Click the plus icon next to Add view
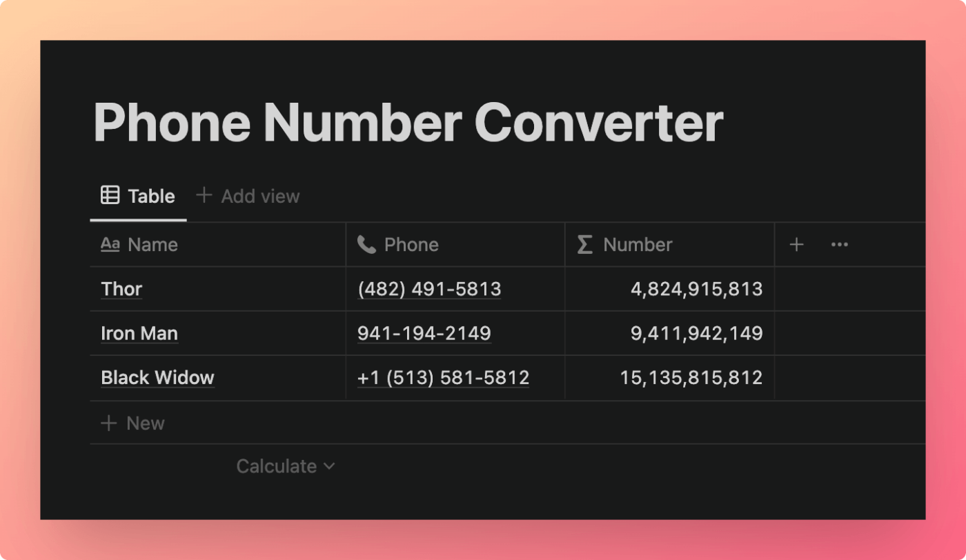This screenshot has height=560, width=966. pos(204,195)
